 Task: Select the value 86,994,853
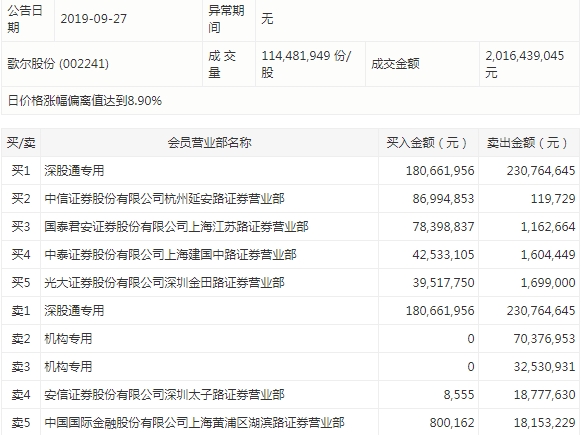coord(443,199)
